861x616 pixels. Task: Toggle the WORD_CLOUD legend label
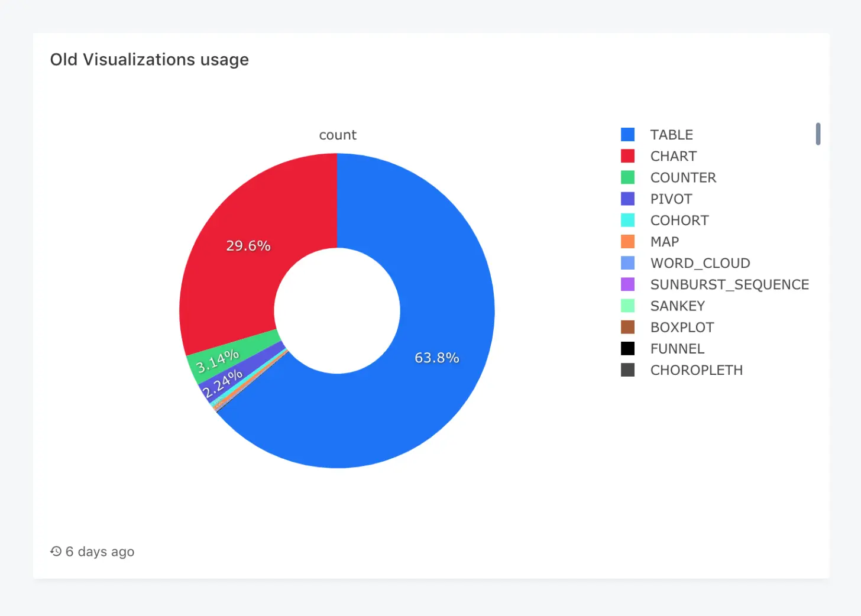700,263
